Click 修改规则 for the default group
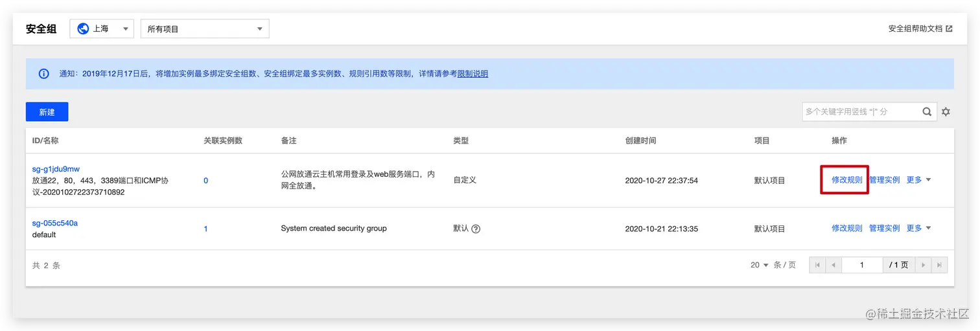 tap(847, 228)
